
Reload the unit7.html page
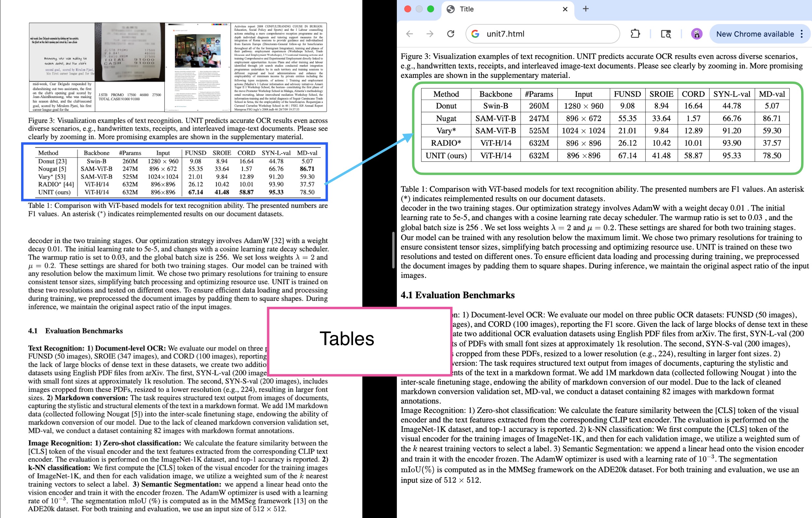(x=451, y=34)
